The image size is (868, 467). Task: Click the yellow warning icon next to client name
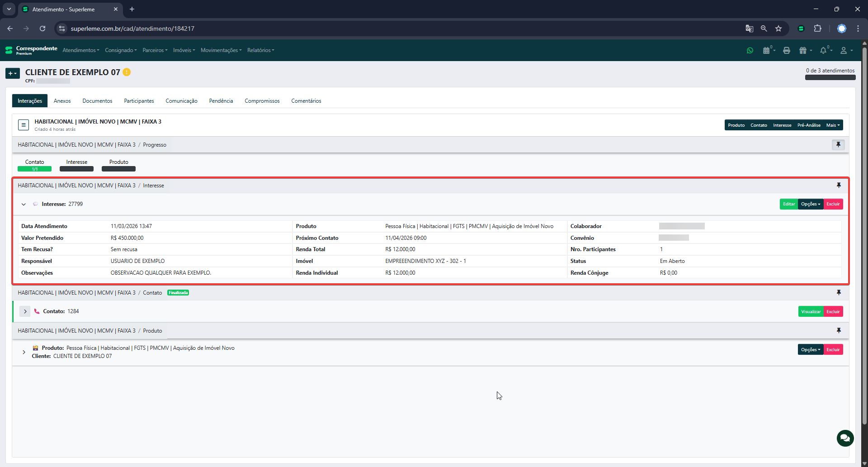pos(127,72)
